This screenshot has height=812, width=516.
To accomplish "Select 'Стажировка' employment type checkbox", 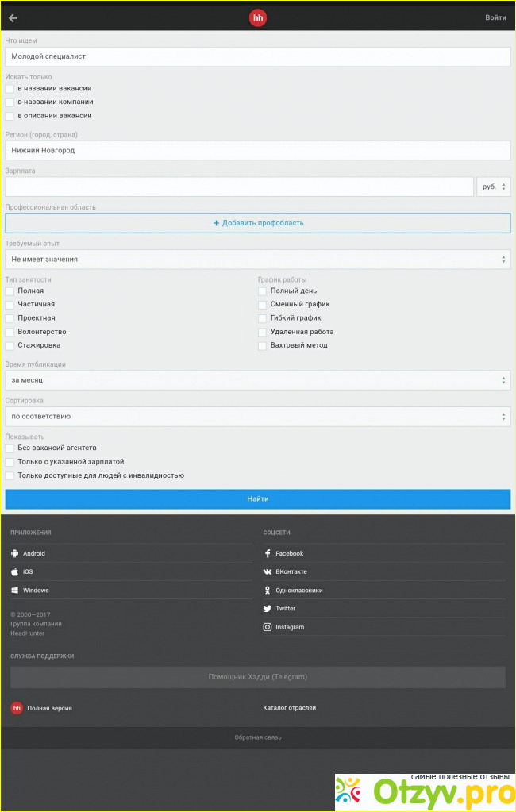I will 10,345.
